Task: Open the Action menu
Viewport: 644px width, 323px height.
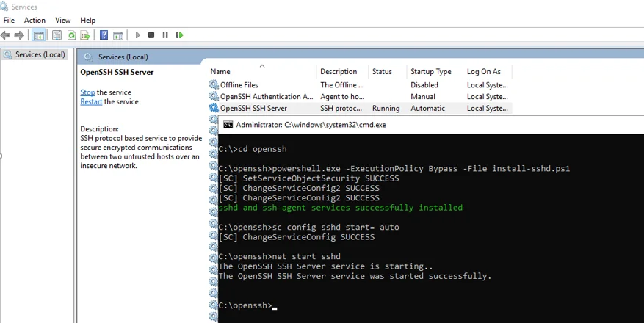Action: point(35,20)
